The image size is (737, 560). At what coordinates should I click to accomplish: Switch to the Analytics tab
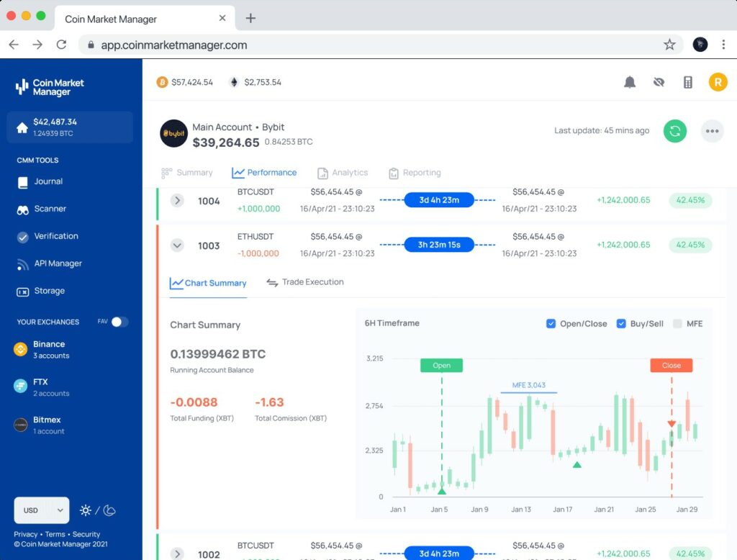[x=349, y=173]
